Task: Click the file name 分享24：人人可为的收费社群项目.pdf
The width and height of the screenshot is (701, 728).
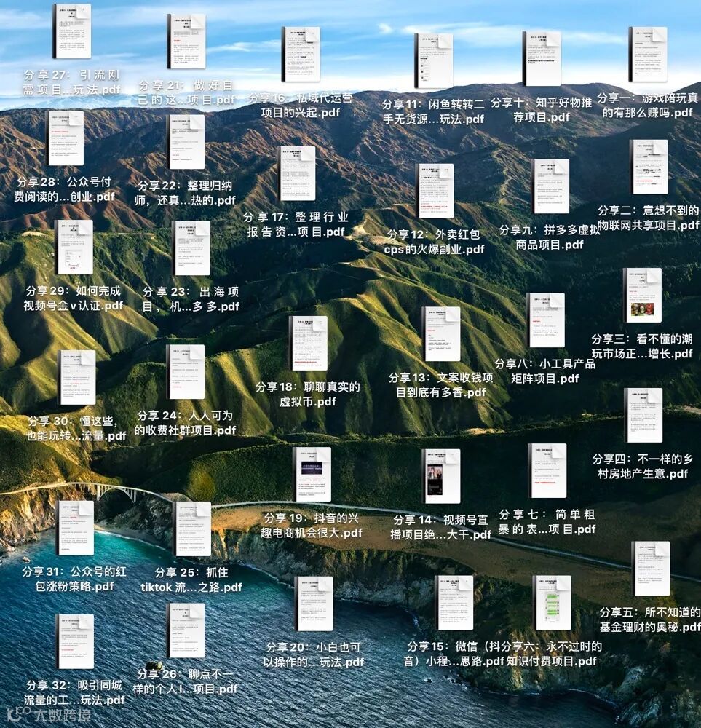Action: pyautogui.click(x=185, y=423)
